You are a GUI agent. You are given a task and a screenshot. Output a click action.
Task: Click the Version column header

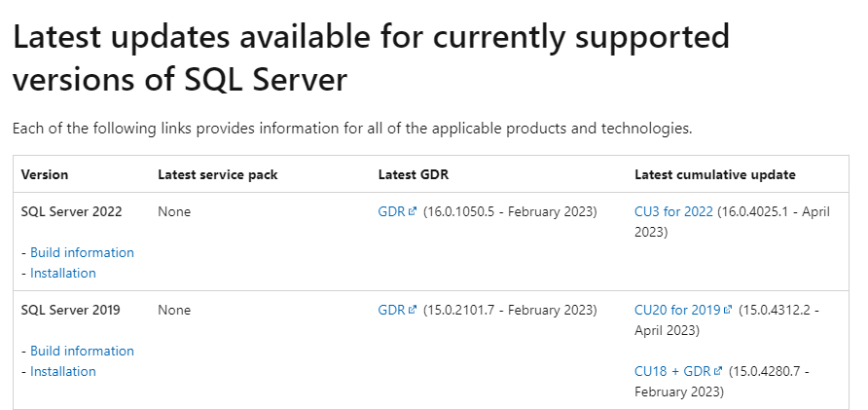tap(45, 174)
